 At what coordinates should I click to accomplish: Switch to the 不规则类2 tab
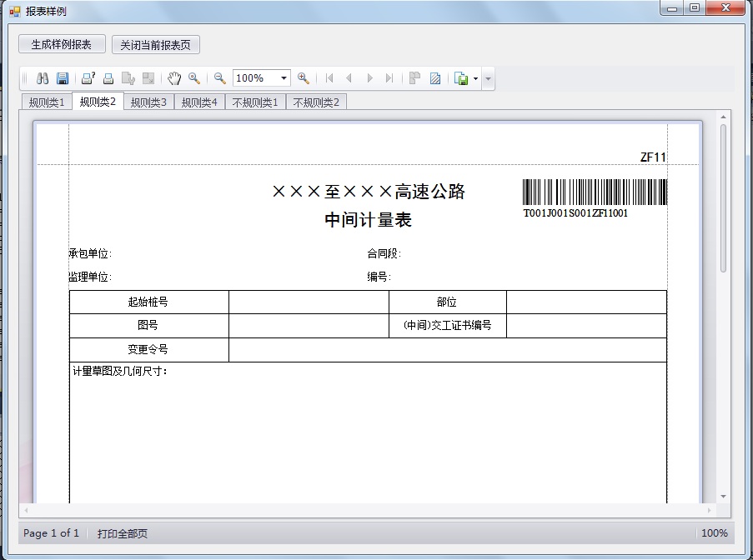pyautogui.click(x=316, y=102)
